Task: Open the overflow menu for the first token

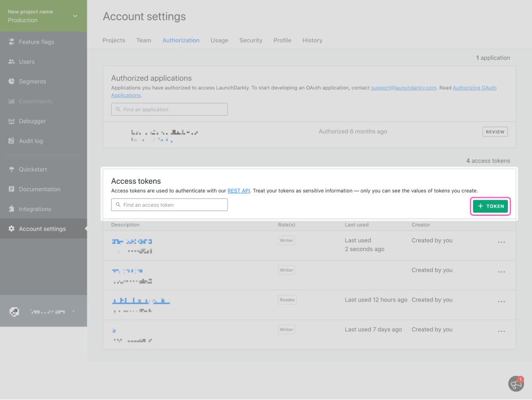Action: click(x=501, y=242)
